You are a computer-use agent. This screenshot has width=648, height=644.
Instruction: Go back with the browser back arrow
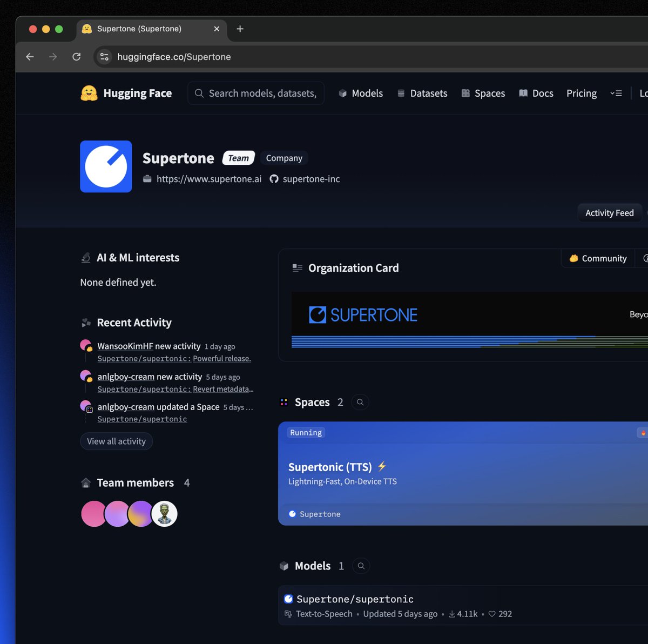30,57
